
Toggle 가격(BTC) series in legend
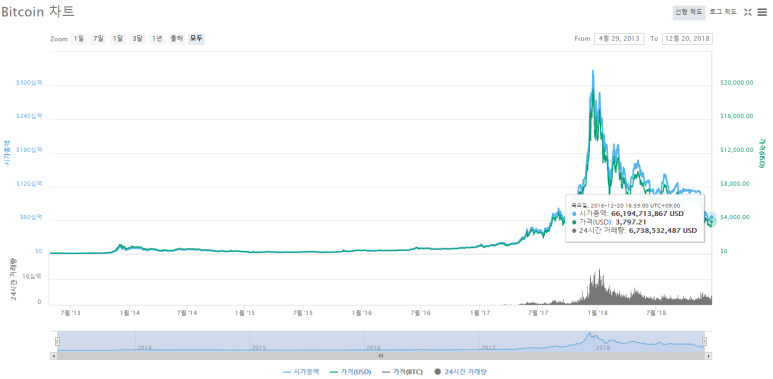pos(402,372)
